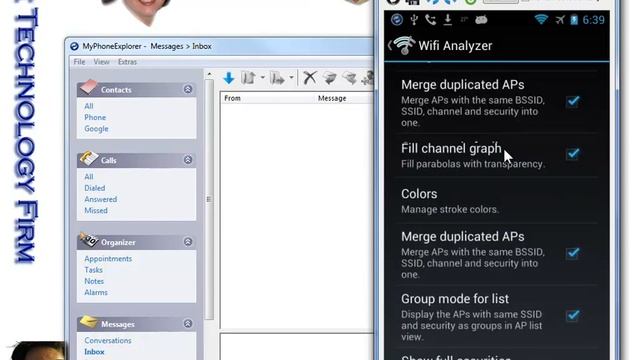Uncheck Merge duplicated APs above Fill channel graph
The height and width of the screenshot is (360, 640).
[573, 101]
